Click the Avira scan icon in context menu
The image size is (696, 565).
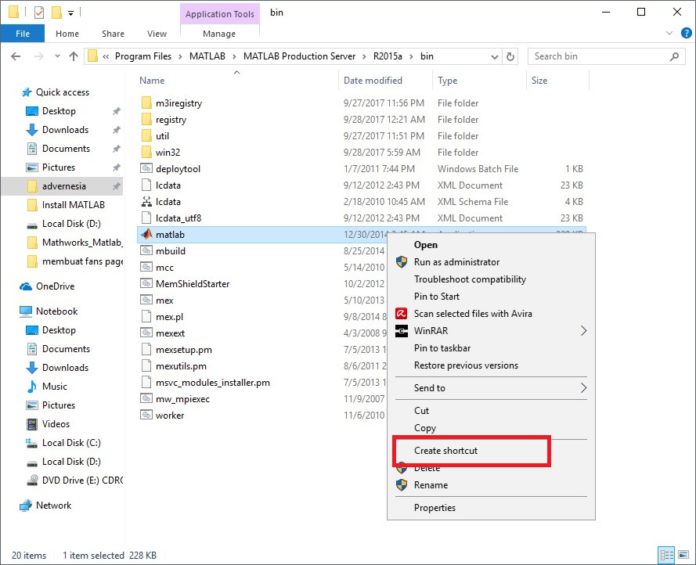pos(401,313)
